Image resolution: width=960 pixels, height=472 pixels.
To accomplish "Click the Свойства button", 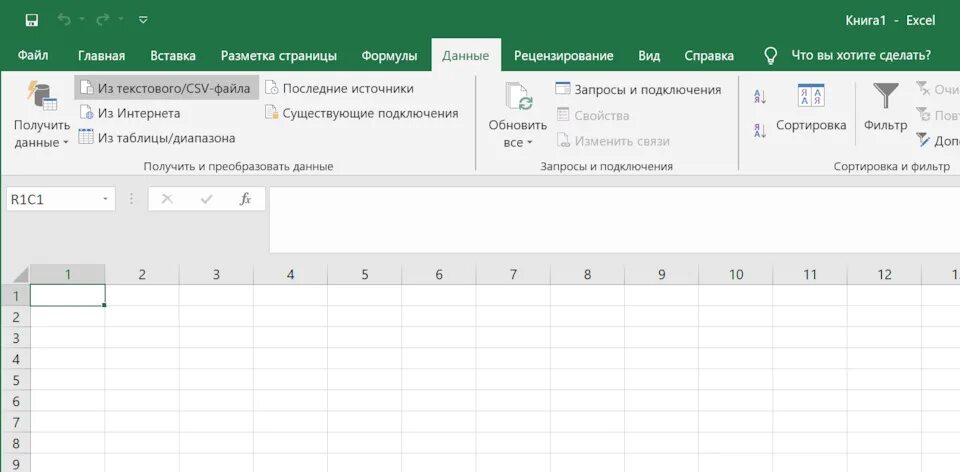I will (593, 115).
